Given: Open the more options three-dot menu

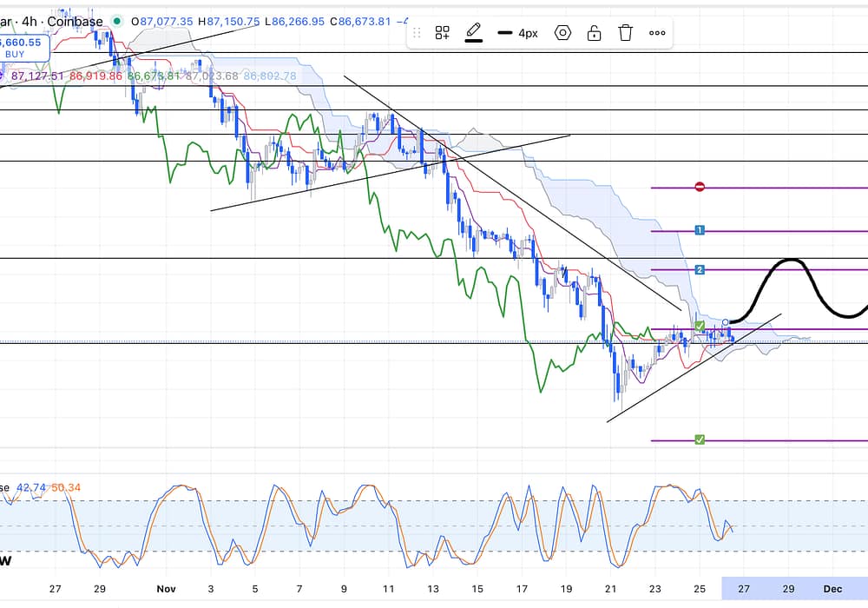Looking at the screenshot, I should [x=657, y=33].
